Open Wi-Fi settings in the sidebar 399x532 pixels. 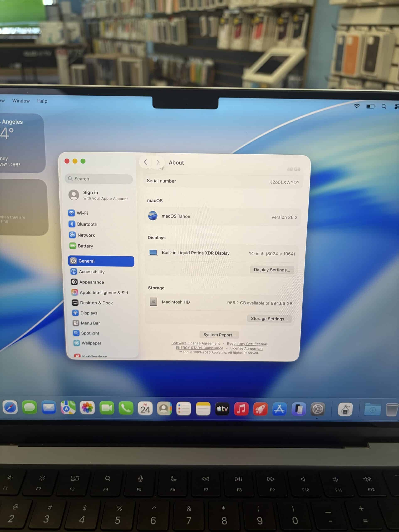click(82, 213)
